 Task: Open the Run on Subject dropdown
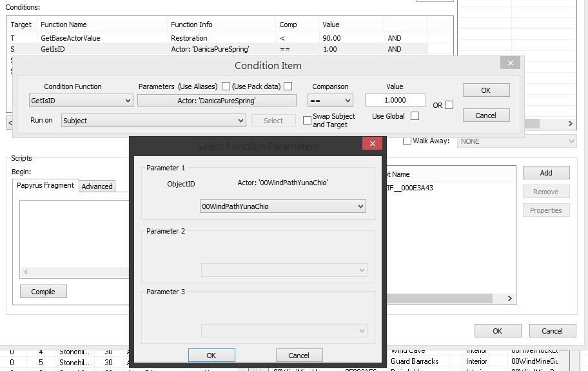(153, 121)
